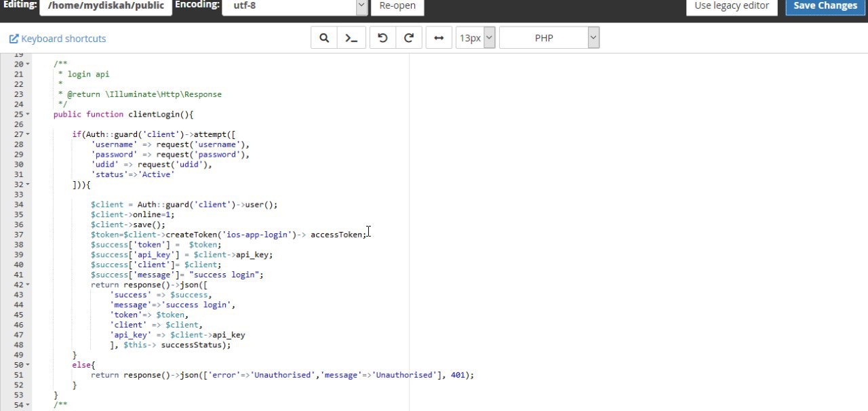Collapse the fold at line 42

[x=28, y=285]
